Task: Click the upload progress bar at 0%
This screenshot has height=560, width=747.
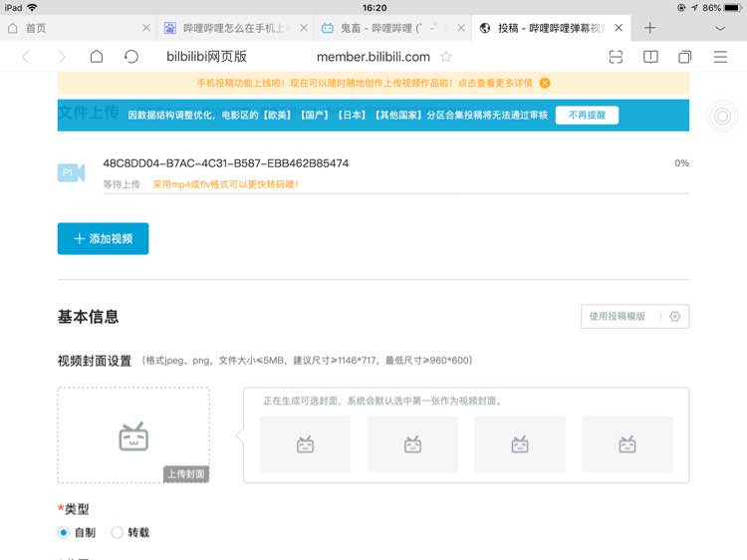Action: (395, 193)
